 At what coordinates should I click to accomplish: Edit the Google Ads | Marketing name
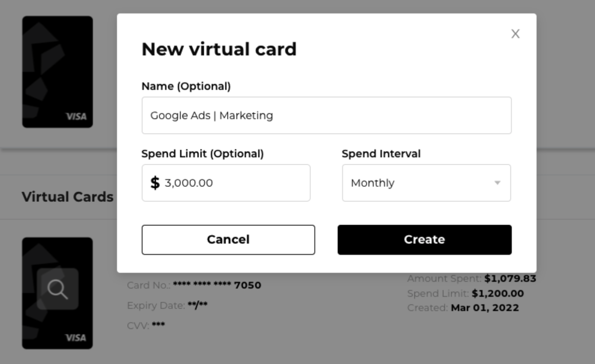[211, 115]
